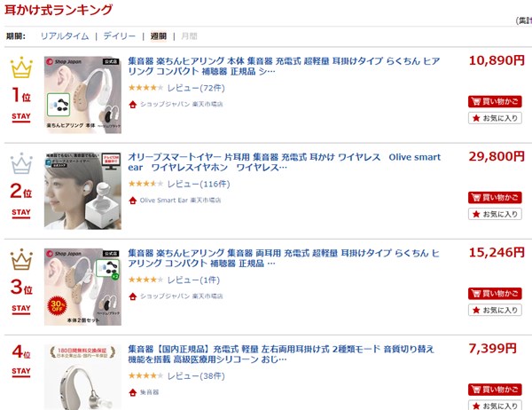Select the 週間 period tab
The image size is (532, 410).
159,36
